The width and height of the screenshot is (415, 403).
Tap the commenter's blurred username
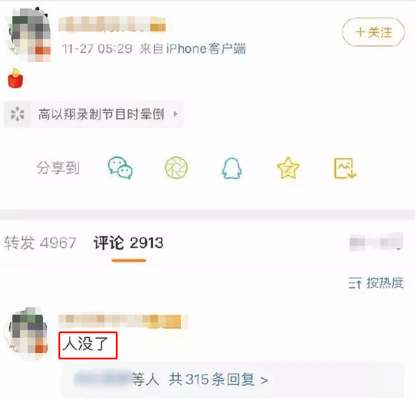click(x=123, y=321)
